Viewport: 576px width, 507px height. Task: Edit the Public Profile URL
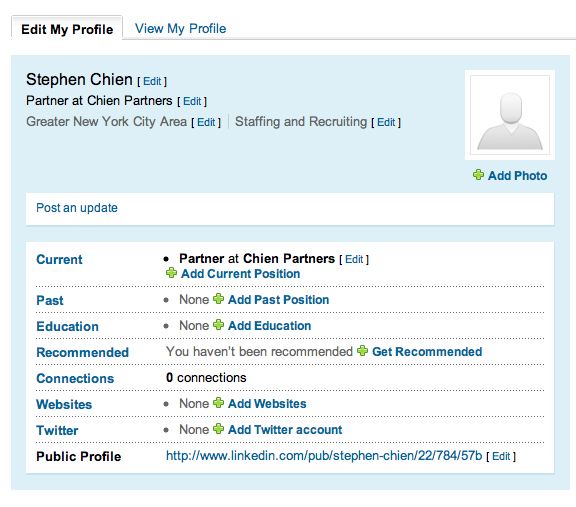501,456
